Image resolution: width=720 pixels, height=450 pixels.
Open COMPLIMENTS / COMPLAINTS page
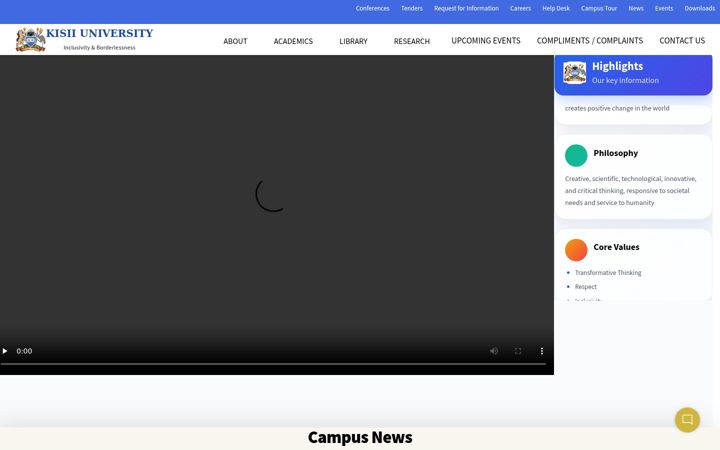point(590,40)
